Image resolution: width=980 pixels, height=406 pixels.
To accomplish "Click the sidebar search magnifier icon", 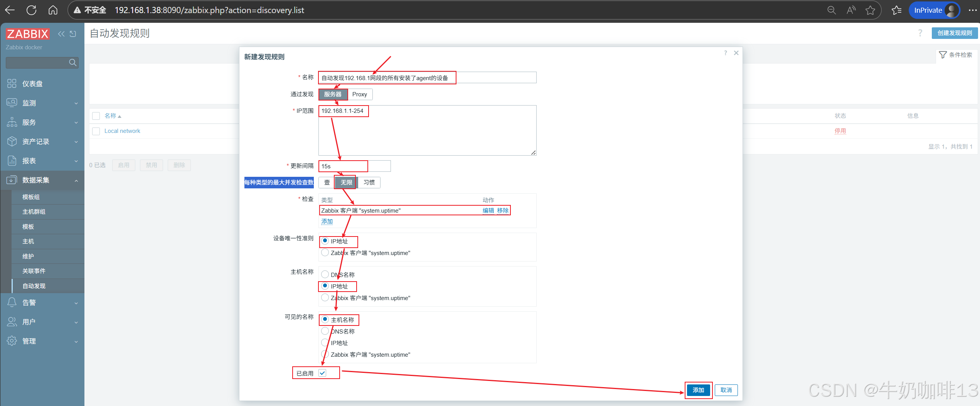I will coord(72,62).
